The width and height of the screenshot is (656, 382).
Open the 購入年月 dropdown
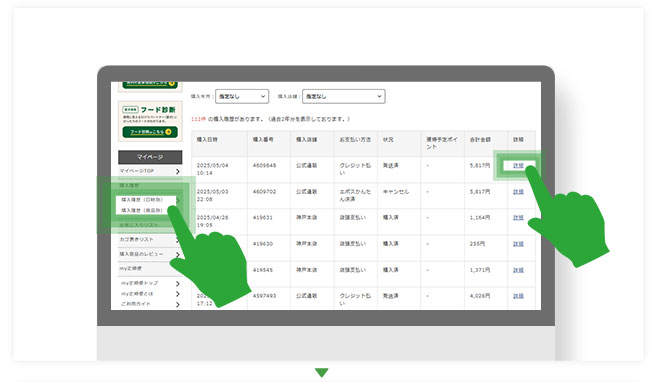click(x=242, y=96)
